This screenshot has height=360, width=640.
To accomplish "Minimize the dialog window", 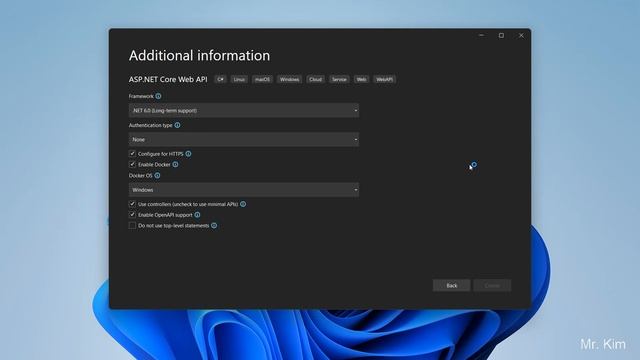I will click(x=482, y=36).
